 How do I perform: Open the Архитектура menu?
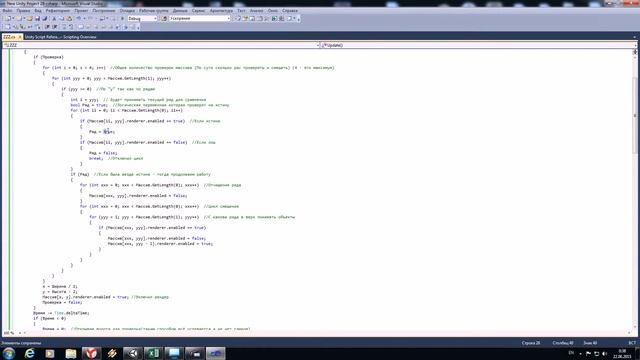(221, 11)
